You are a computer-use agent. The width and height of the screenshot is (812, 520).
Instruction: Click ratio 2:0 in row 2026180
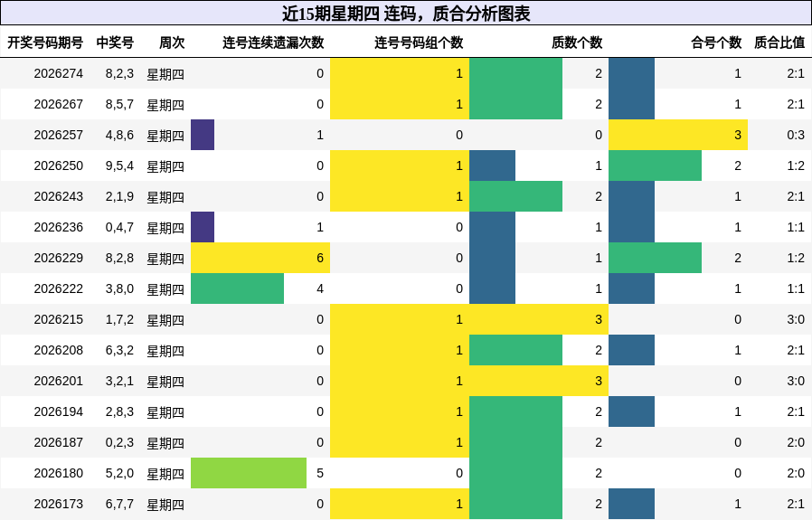coord(796,473)
